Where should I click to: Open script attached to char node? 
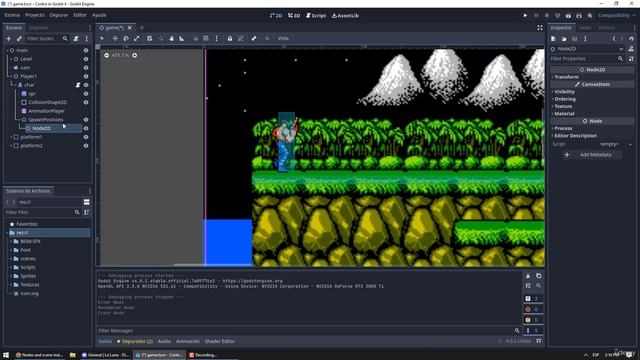pyautogui.click(x=78, y=85)
